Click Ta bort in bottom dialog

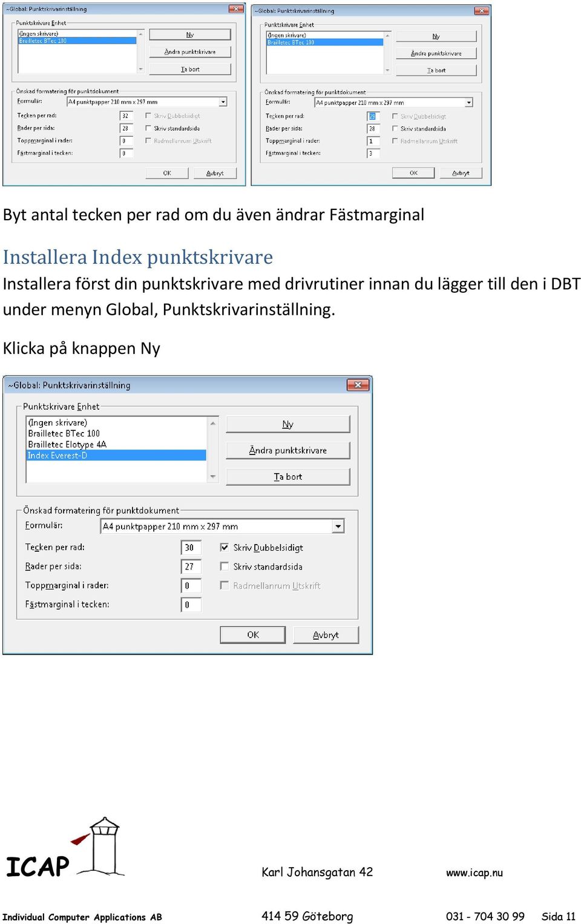pos(288,477)
